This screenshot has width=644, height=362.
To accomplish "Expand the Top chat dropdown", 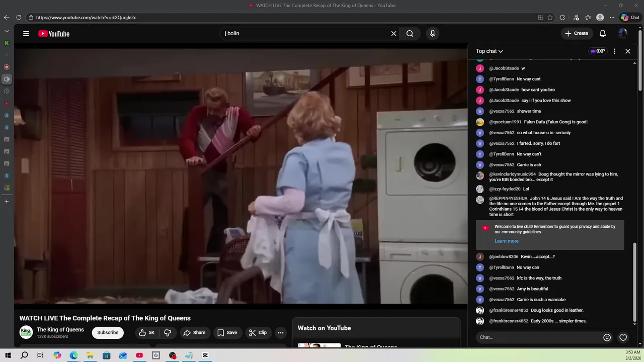I will click(x=490, y=51).
